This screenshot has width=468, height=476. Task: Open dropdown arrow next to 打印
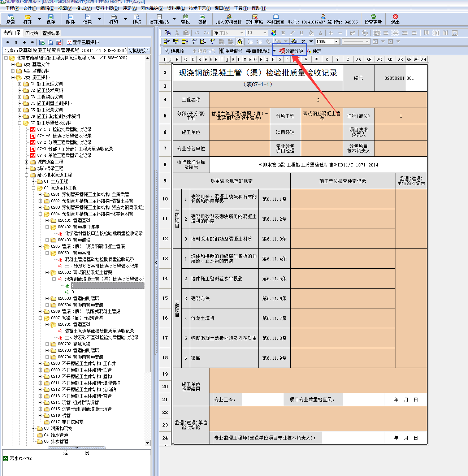tap(126, 19)
